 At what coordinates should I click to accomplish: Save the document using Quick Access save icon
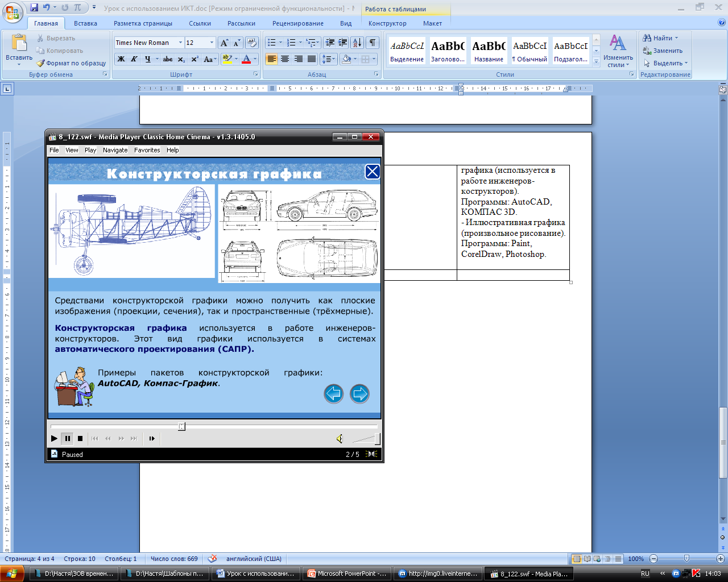[34, 8]
